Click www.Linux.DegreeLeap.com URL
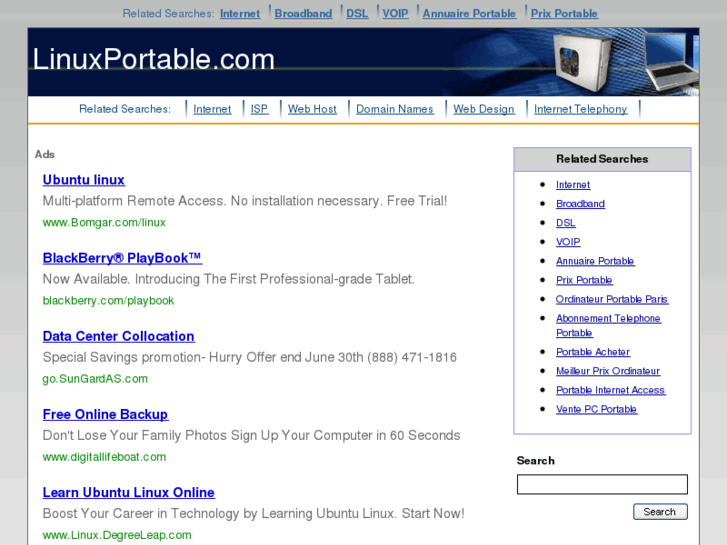Viewport: 727px width, 545px height. 117,535
